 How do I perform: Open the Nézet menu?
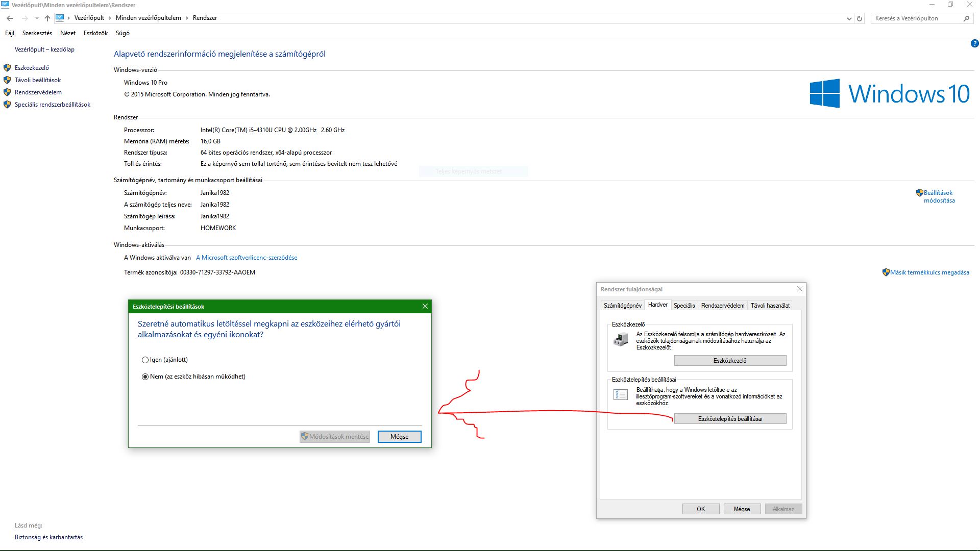tap(68, 33)
